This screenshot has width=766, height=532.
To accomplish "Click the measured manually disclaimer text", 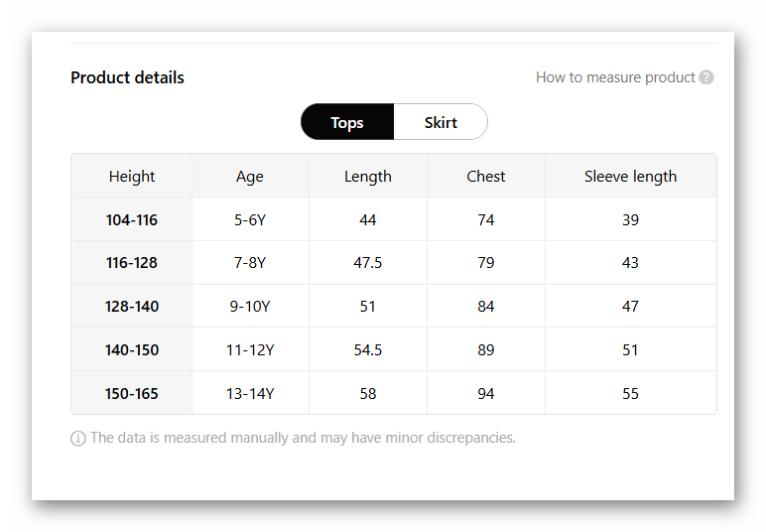I will pos(303,438).
